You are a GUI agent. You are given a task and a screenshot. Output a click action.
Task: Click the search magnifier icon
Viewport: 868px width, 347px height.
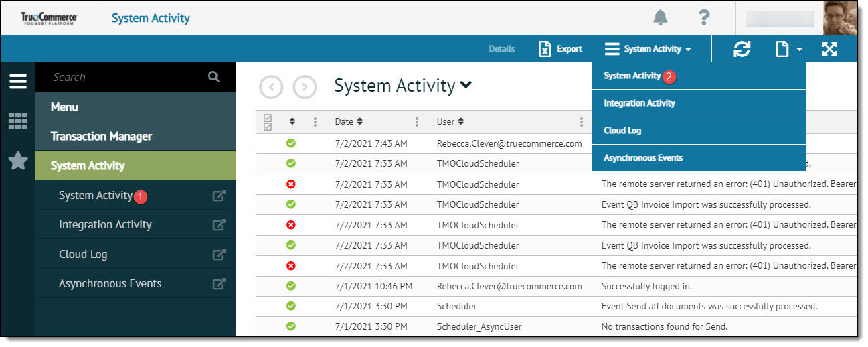click(213, 77)
